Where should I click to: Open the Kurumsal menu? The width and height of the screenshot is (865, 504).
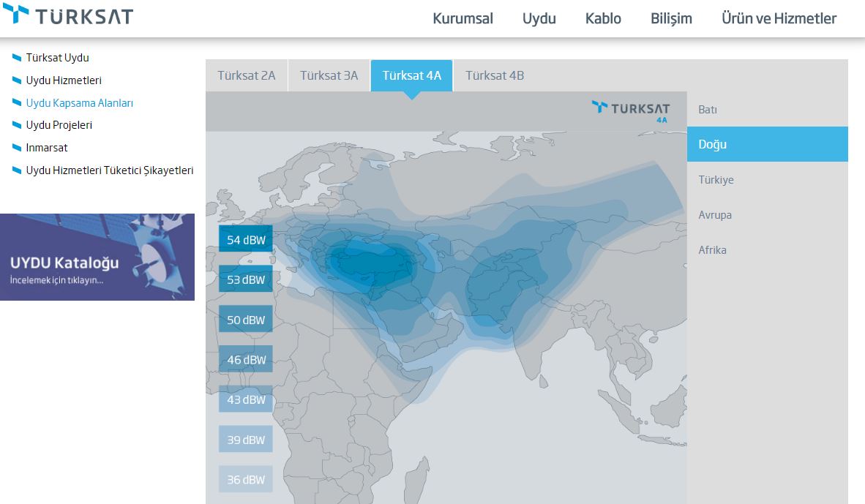coord(463,18)
